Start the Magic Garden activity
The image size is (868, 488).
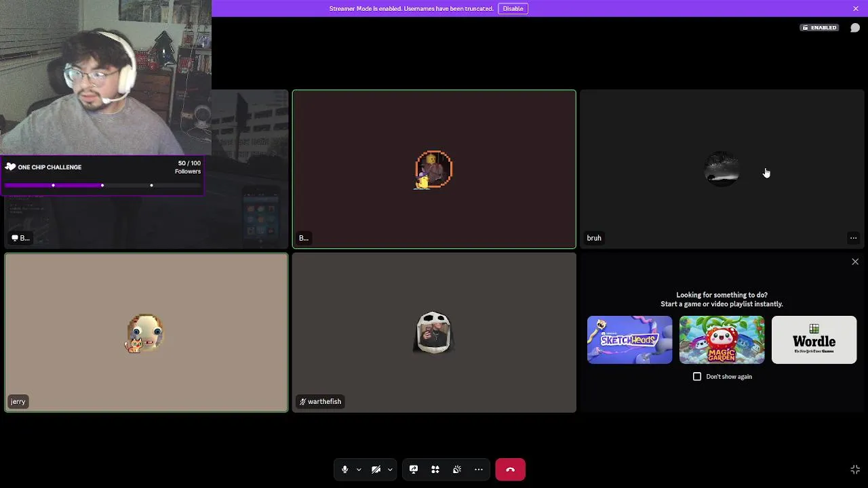[x=722, y=340]
